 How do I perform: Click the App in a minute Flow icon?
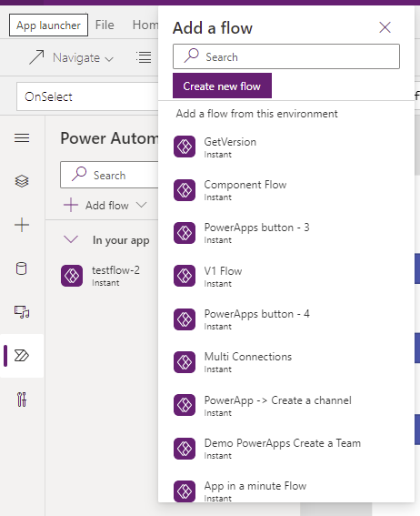tap(185, 491)
